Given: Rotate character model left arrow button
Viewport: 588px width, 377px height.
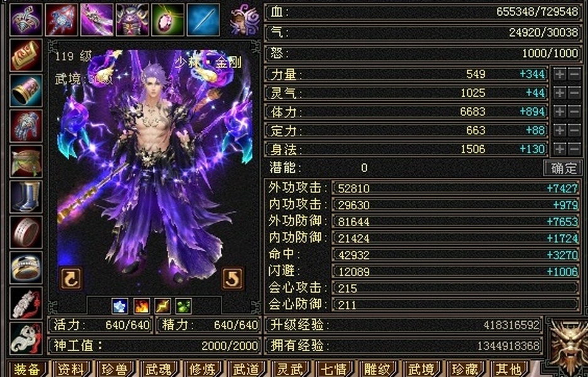Looking at the screenshot, I should (x=71, y=278).
